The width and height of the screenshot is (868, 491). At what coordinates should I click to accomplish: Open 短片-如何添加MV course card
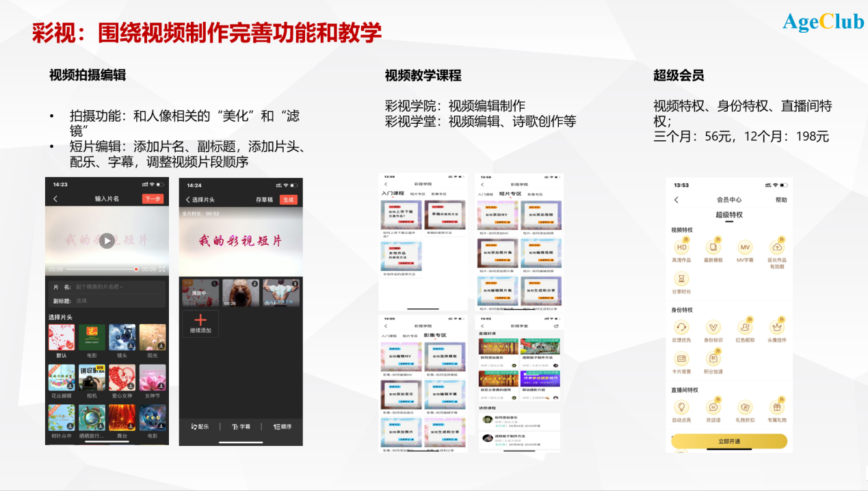click(x=499, y=220)
